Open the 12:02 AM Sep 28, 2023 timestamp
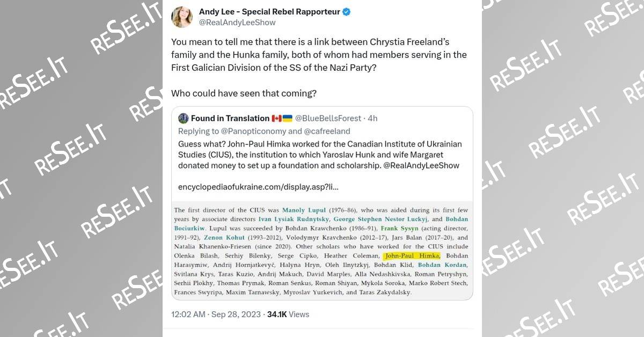This screenshot has width=644, height=337. pyautogui.click(x=216, y=314)
